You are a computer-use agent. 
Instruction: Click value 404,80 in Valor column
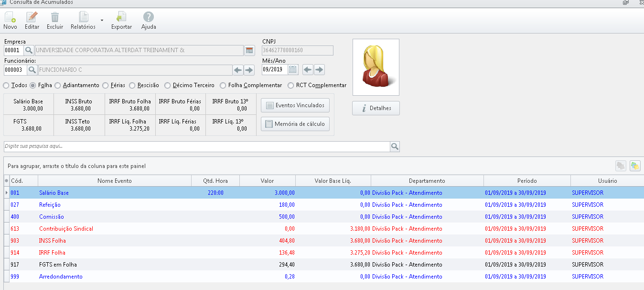coord(286,241)
